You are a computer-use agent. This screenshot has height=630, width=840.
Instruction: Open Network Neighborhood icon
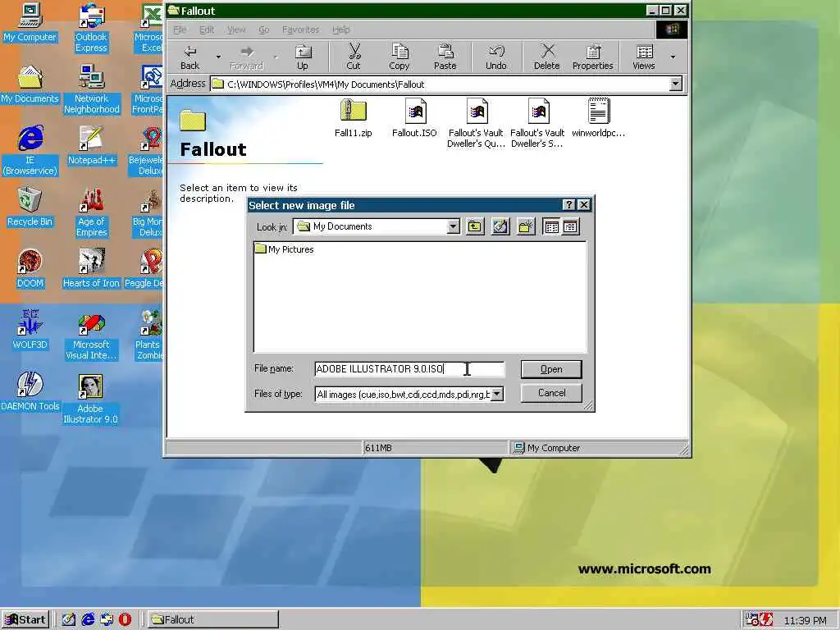(91, 89)
